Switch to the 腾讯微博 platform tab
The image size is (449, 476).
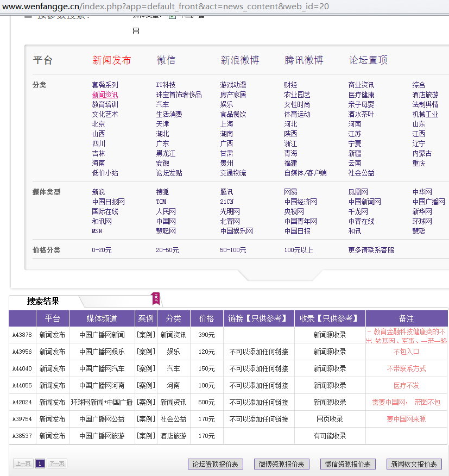303,60
